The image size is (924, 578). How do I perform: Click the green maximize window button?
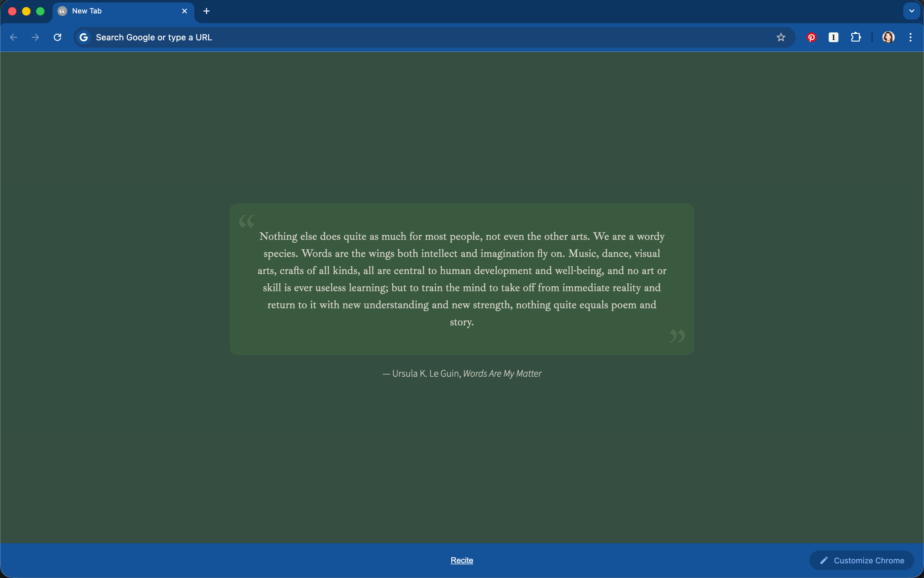pyautogui.click(x=40, y=11)
